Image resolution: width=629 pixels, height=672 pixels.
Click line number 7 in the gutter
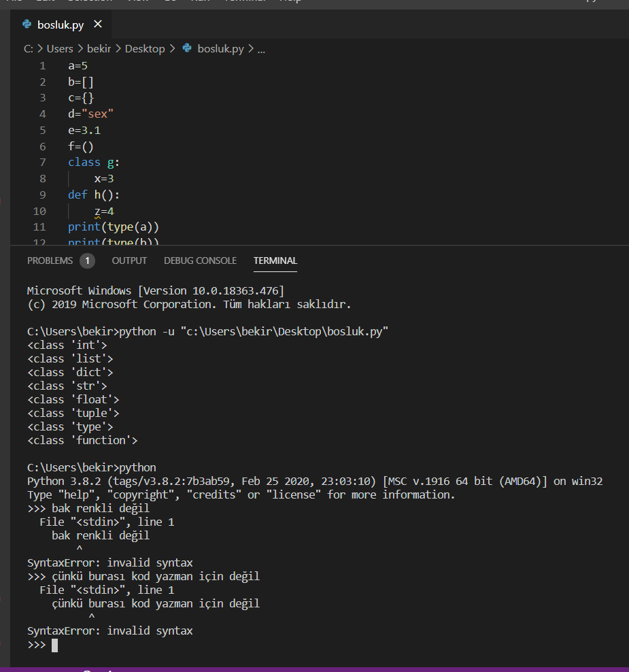(43, 163)
